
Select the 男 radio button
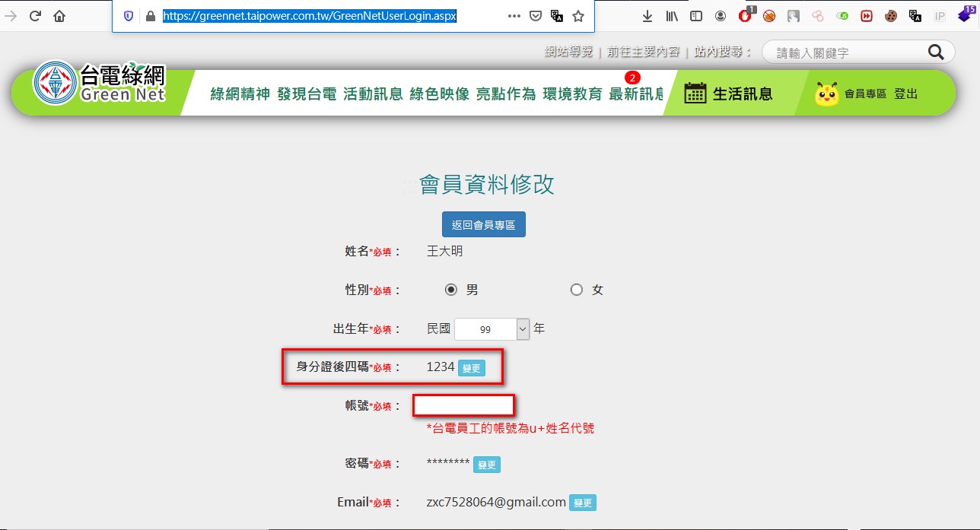pos(450,290)
